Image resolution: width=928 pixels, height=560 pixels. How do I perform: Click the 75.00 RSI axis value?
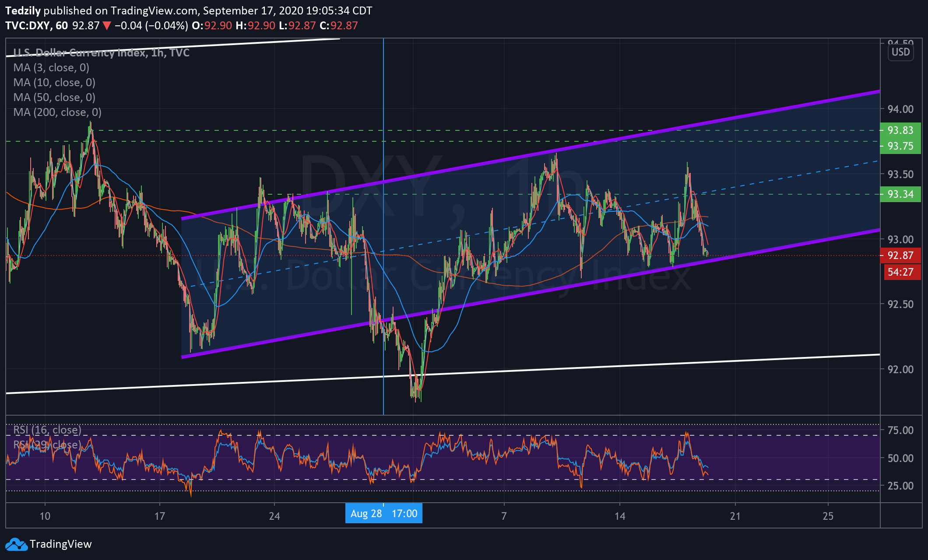[x=900, y=430]
